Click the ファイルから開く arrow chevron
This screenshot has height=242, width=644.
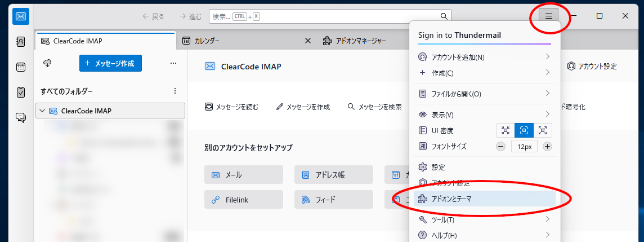[x=548, y=94]
